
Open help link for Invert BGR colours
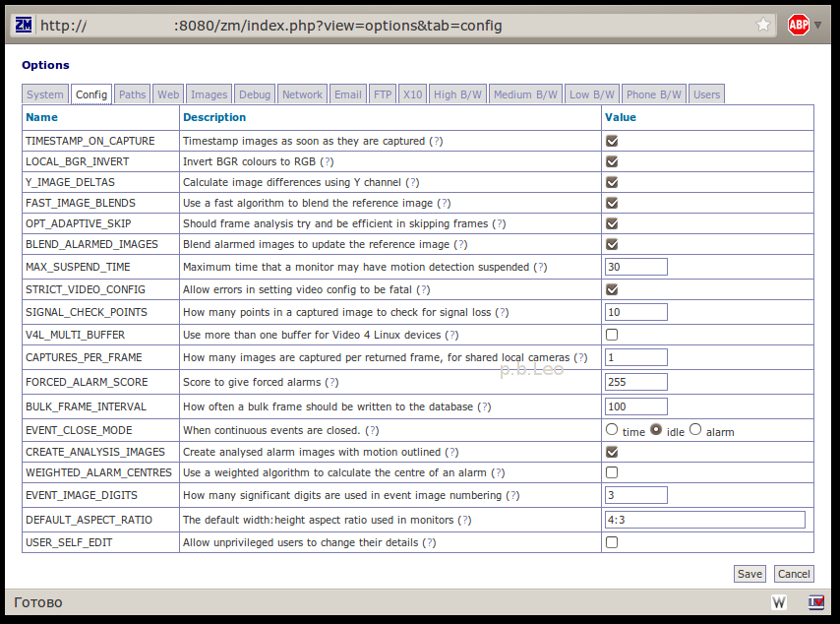tap(327, 161)
